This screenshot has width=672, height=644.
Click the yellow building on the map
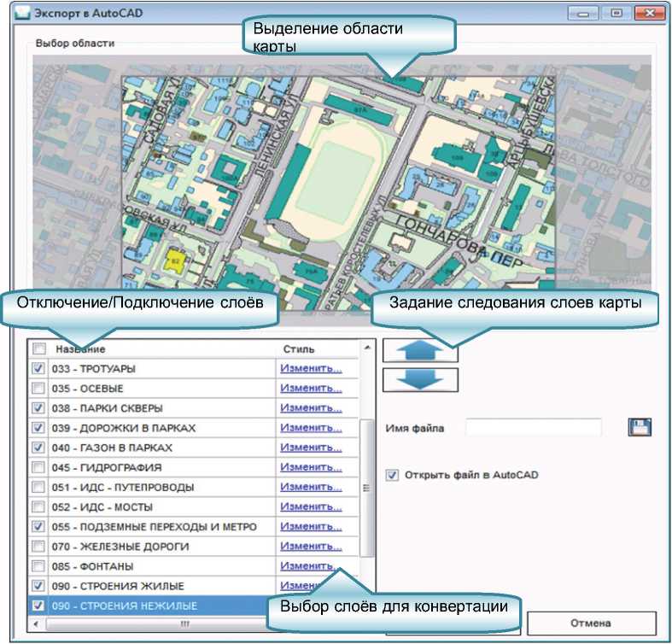(x=175, y=261)
